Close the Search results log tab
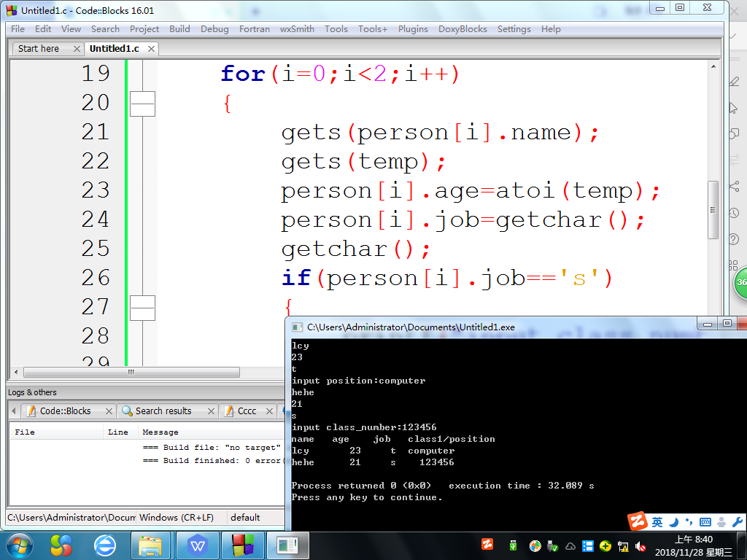747x560 pixels. [x=211, y=411]
